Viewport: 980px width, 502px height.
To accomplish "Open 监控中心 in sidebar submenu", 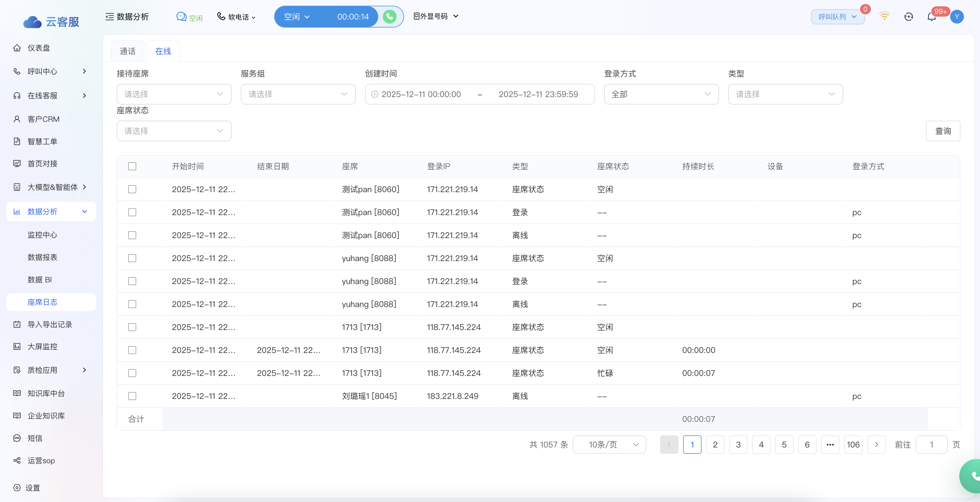I will click(42, 235).
